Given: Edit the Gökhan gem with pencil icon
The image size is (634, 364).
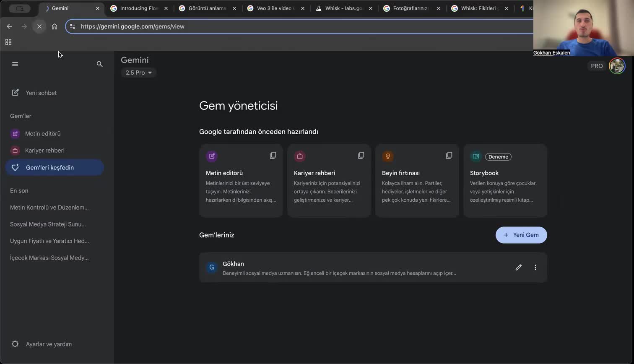Looking at the screenshot, I should point(519,267).
